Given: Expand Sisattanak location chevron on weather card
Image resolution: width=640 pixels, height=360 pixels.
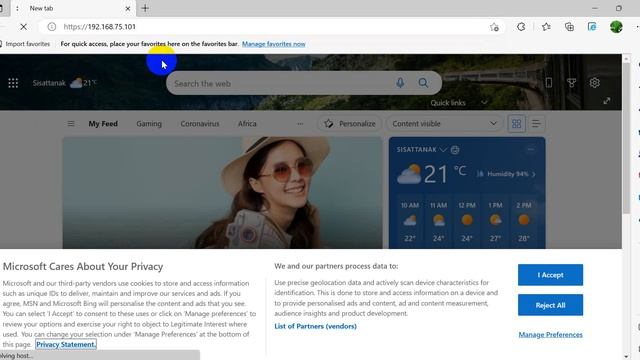Looking at the screenshot, I should click(x=443, y=150).
